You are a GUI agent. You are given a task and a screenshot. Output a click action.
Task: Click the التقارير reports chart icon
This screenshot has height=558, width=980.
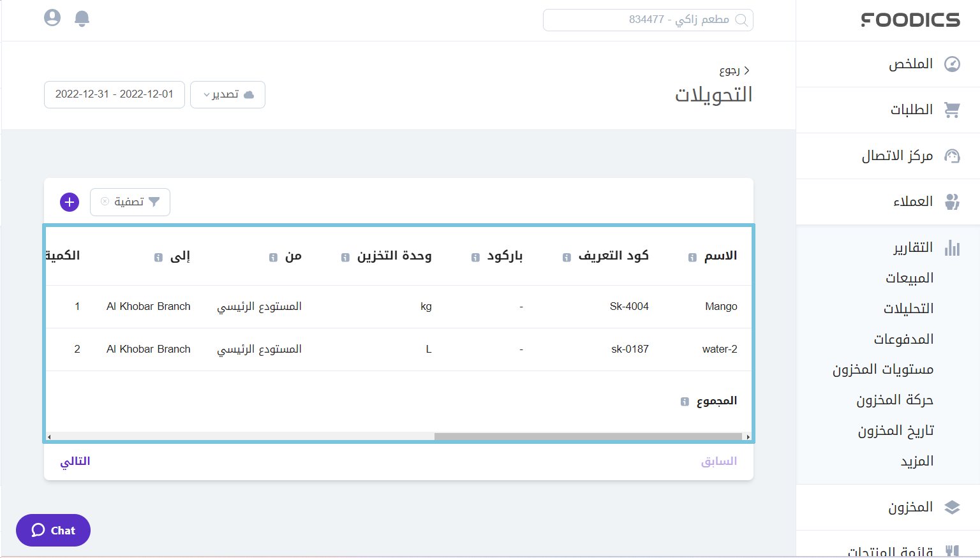click(x=953, y=249)
